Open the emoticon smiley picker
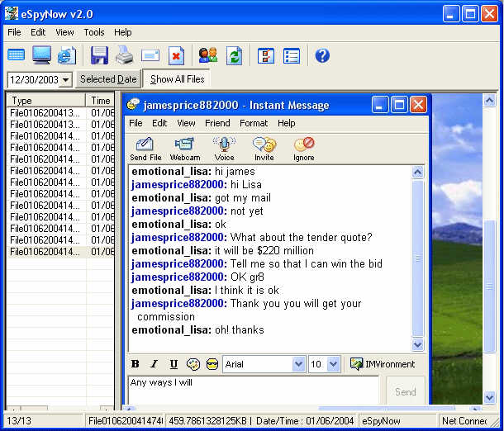This screenshot has height=431, width=504. (212, 364)
